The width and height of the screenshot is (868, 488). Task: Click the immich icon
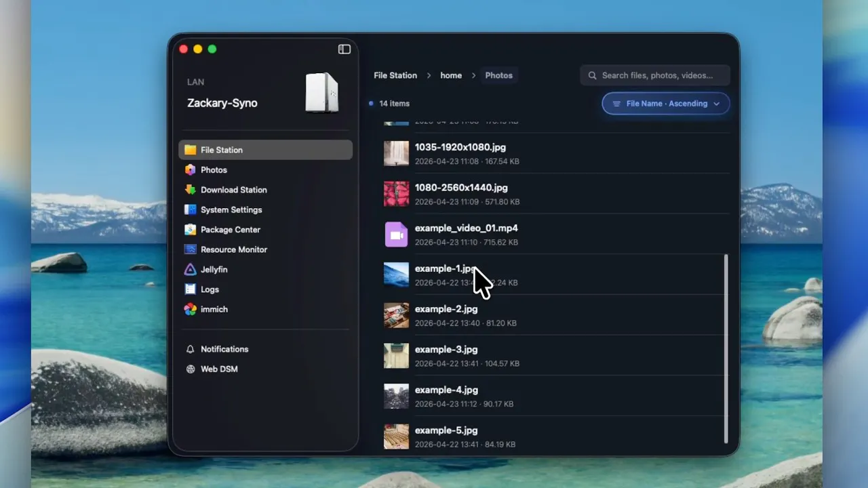(191, 309)
